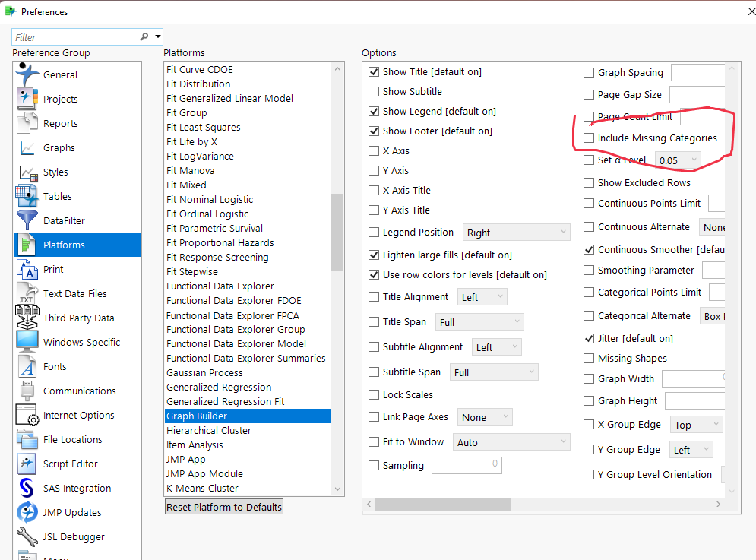
Task: Click Reset Platform to Defaults
Action: pyautogui.click(x=223, y=505)
